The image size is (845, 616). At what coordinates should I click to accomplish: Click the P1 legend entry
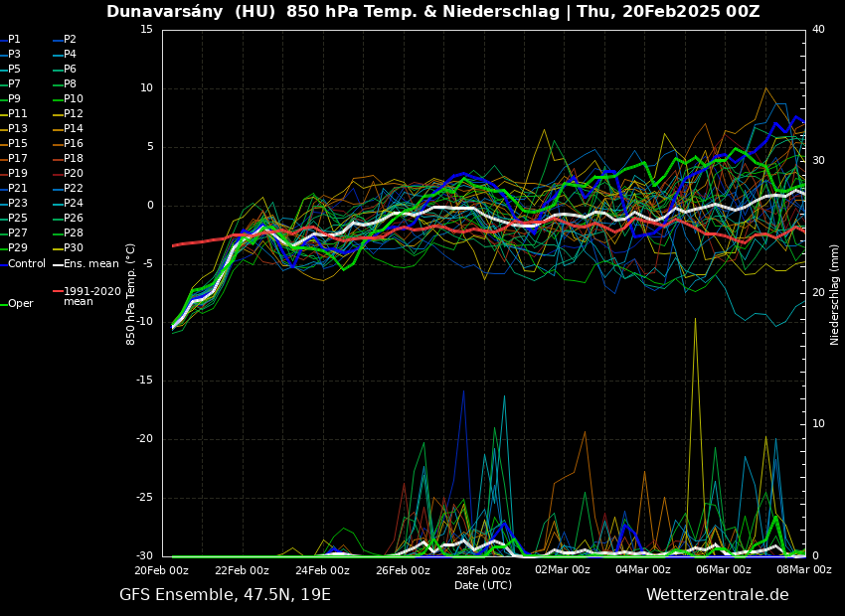14,40
